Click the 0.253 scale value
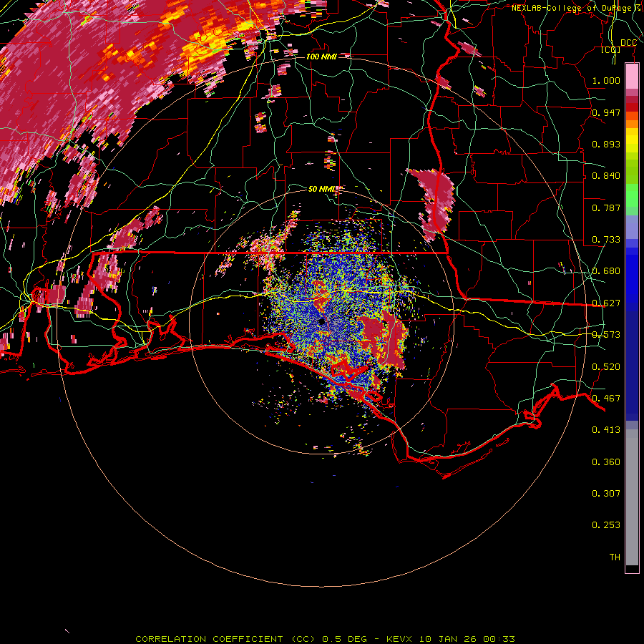Image resolution: width=644 pixels, height=644 pixels. pos(606,525)
